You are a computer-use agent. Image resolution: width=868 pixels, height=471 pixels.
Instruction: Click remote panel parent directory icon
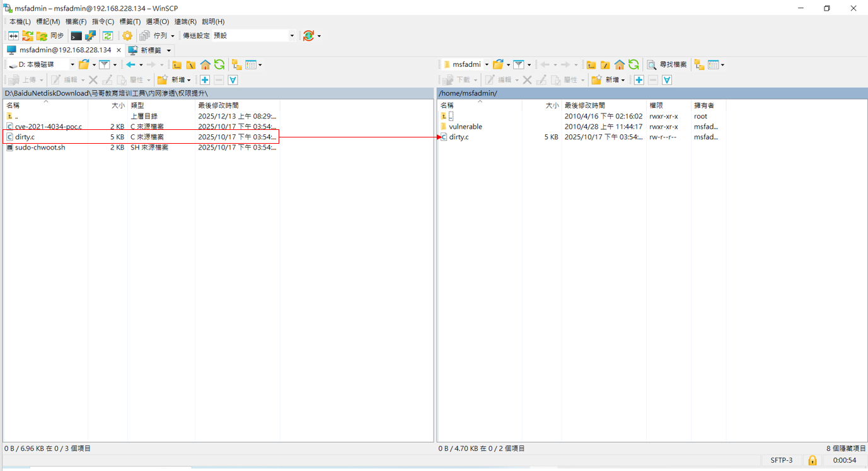[x=591, y=64]
